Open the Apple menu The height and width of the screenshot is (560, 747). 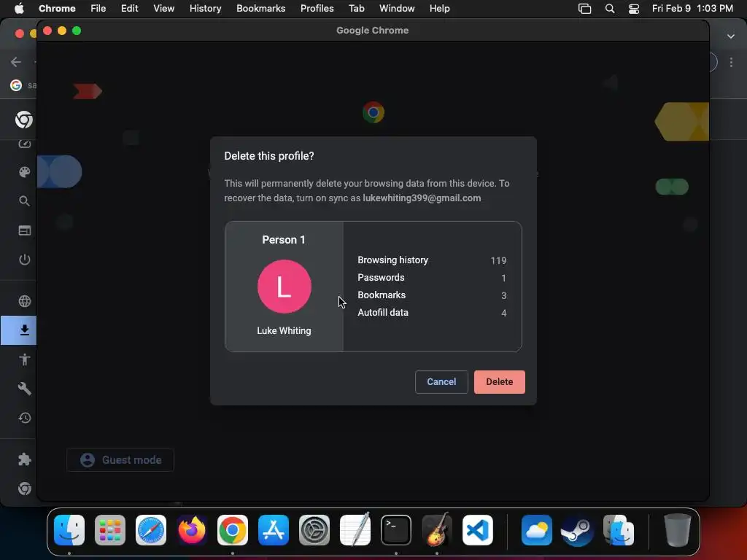point(19,9)
